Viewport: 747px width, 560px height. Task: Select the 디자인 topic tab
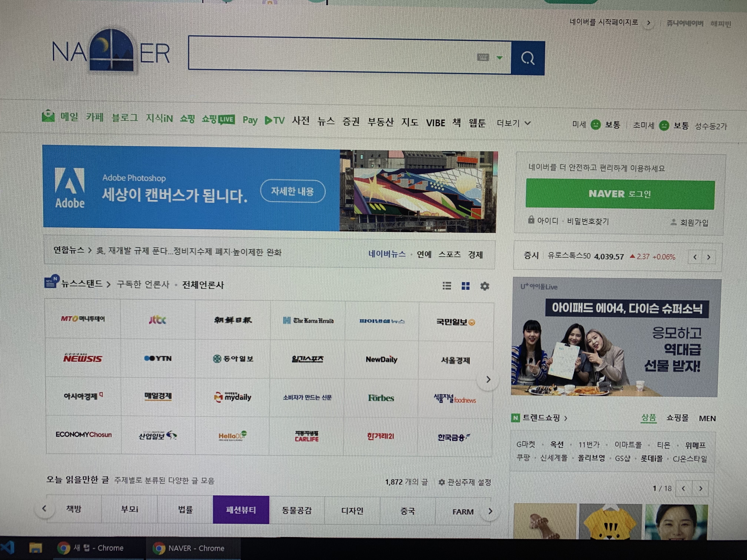coord(352,511)
